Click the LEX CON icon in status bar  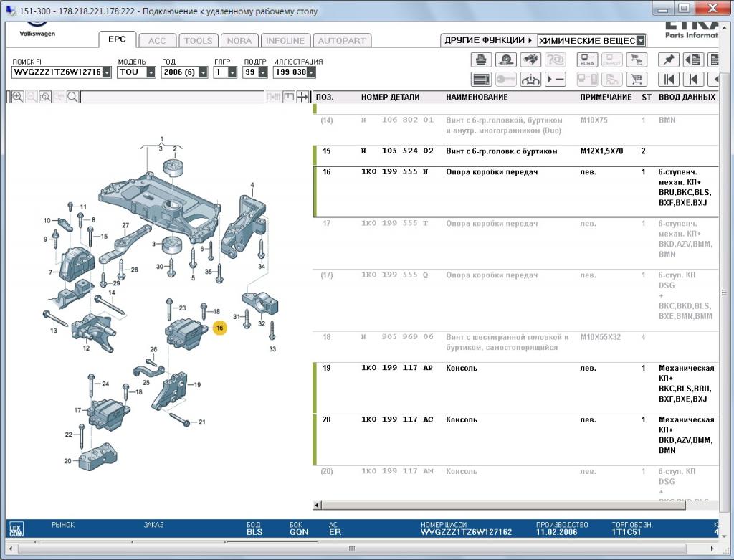click(x=16, y=529)
